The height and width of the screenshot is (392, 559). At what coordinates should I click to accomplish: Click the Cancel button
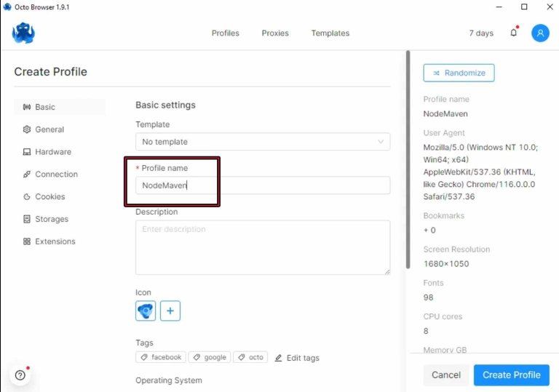(445, 375)
